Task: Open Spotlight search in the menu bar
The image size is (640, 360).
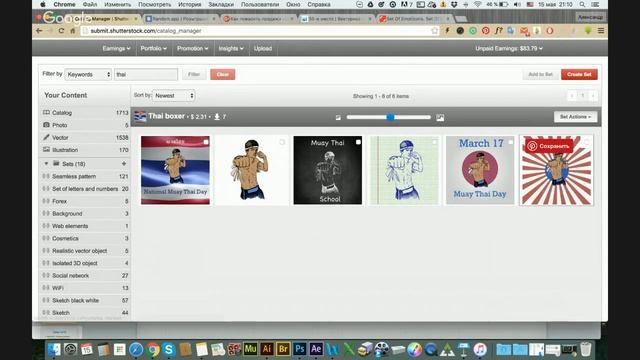Action: (582, 4)
